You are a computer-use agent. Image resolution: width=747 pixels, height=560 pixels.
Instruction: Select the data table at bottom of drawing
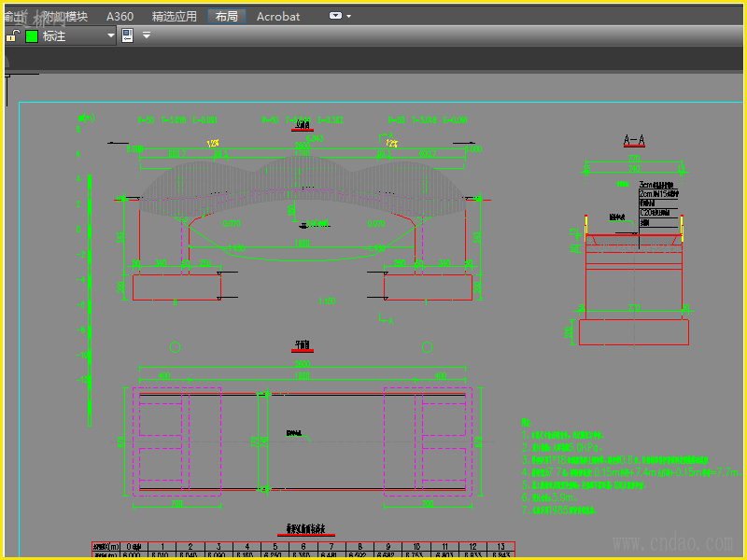pos(303,550)
